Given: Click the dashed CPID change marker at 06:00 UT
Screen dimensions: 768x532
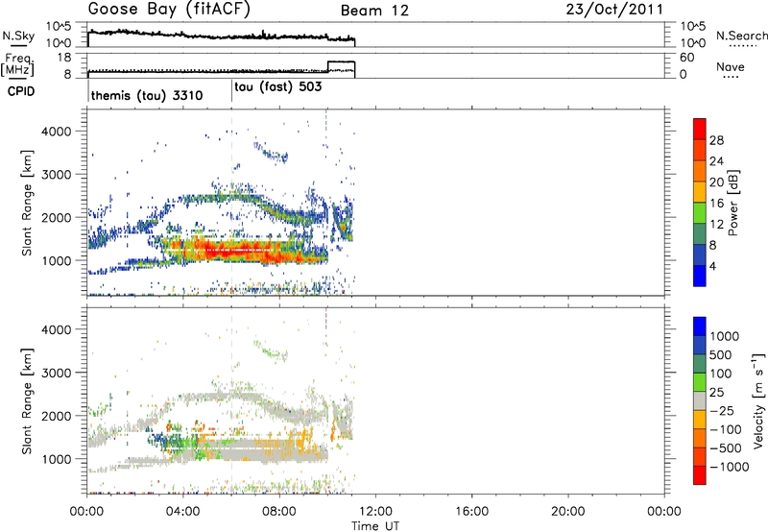Looking at the screenshot, I should click(231, 201).
